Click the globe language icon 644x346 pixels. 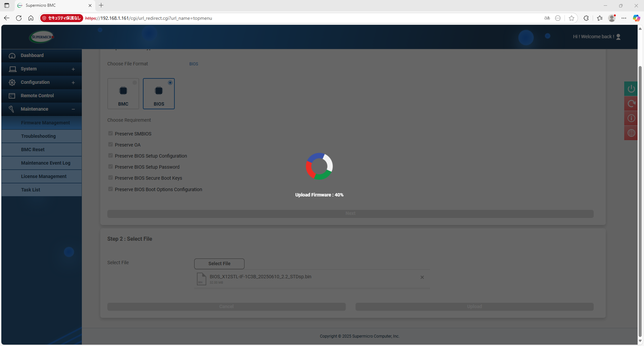(x=631, y=133)
